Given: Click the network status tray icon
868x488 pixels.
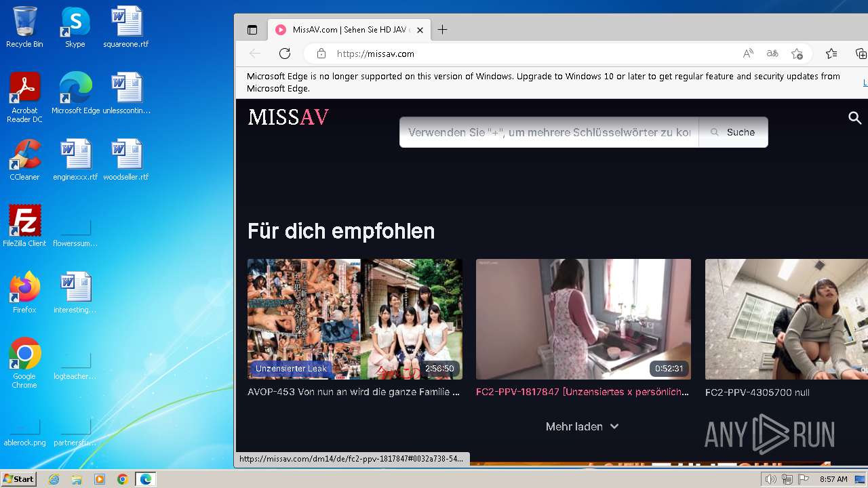Looking at the screenshot, I should pos(787,479).
